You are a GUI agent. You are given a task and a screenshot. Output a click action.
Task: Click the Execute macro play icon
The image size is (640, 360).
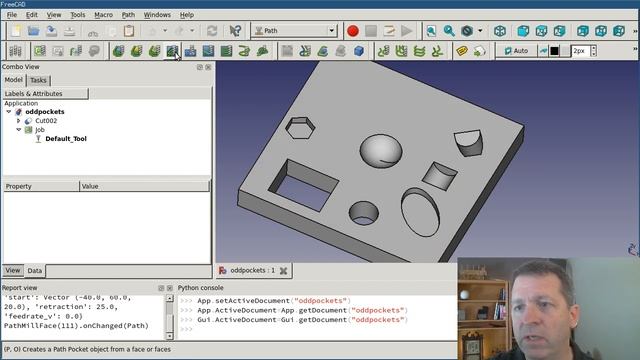[407, 31]
